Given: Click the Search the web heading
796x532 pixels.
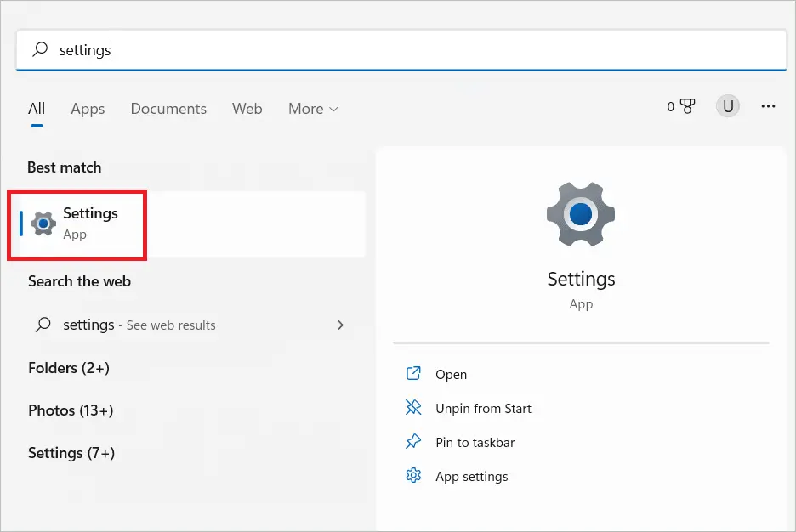Looking at the screenshot, I should [79, 281].
